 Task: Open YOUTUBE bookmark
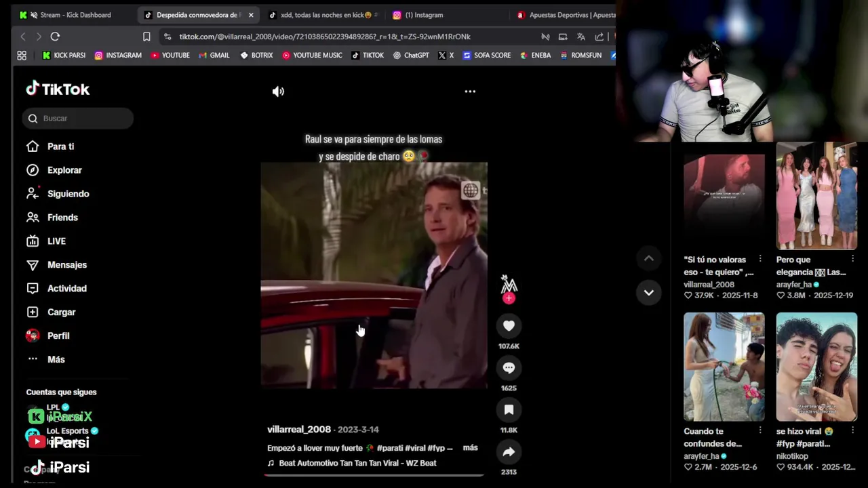point(170,56)
